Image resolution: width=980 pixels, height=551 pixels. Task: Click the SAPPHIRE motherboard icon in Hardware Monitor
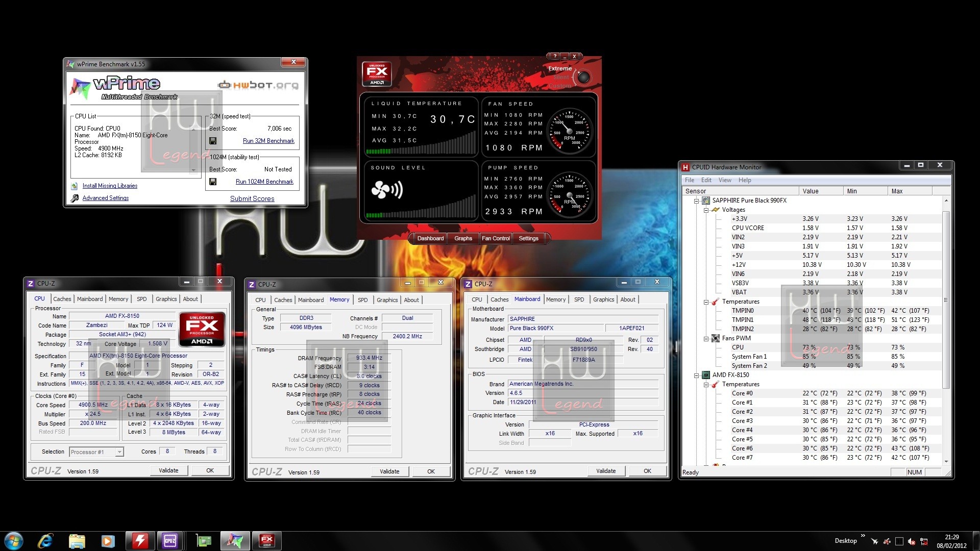(x=706, y=201)
